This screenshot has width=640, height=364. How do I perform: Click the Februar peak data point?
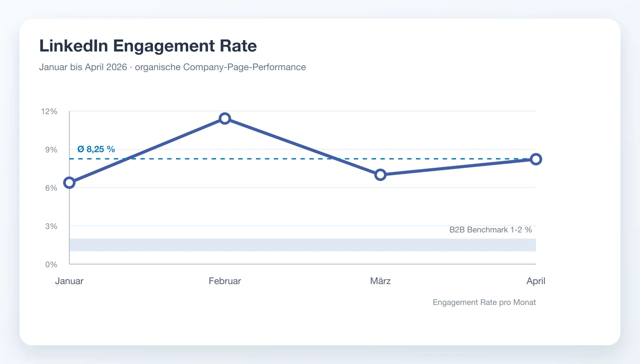225,119
